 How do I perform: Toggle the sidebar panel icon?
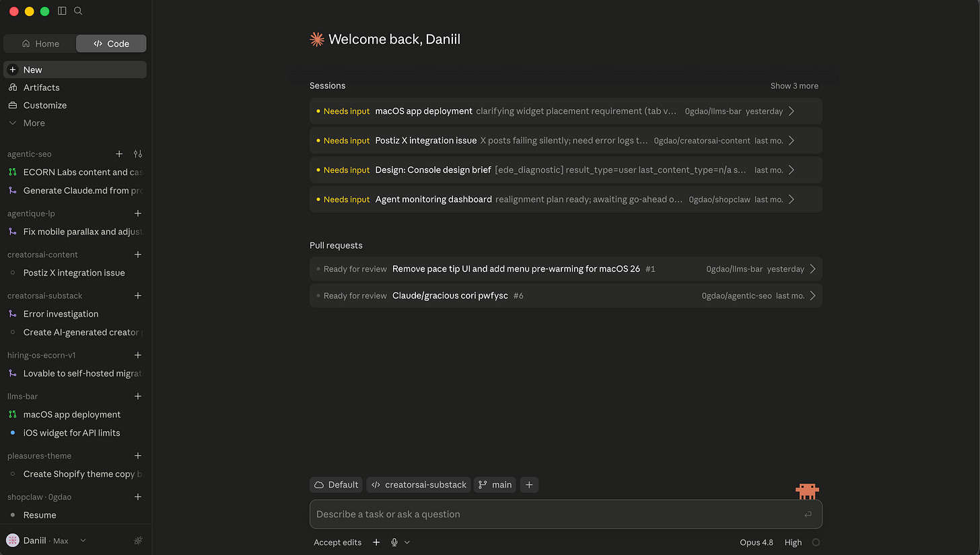click(x=62, y=11)
